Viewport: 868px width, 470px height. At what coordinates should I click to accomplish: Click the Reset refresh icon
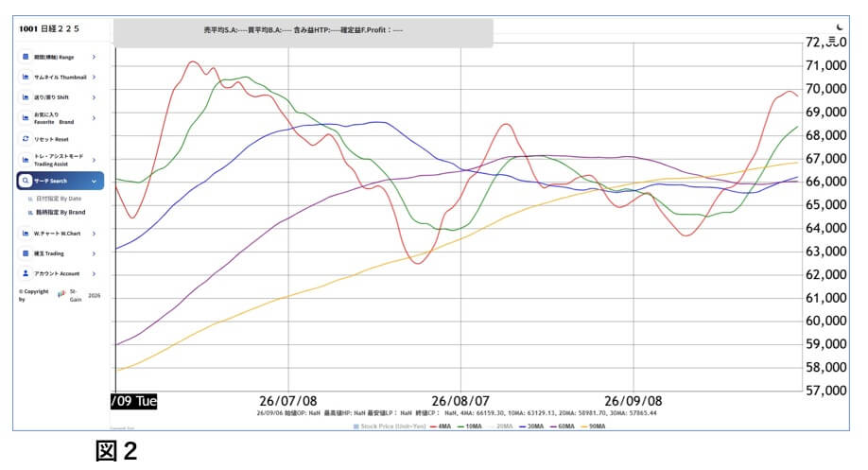tap(26, 139)
